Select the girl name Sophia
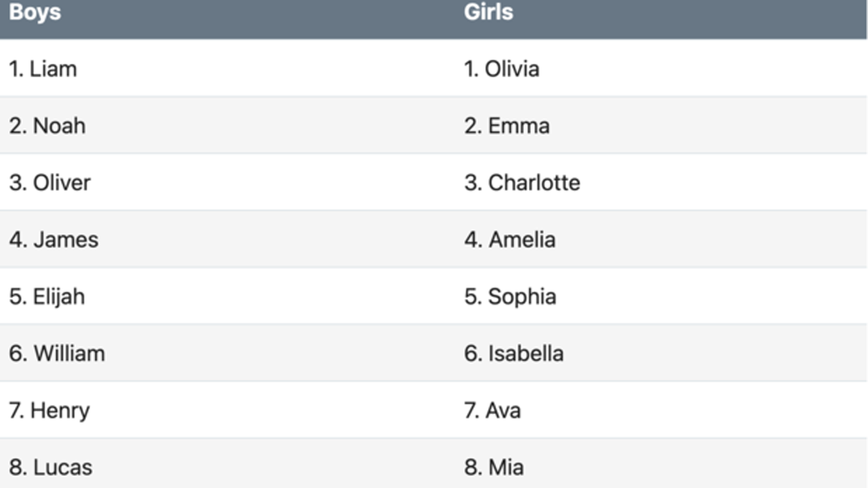This screenshot has width=868, height=488. pyautogui.click(x=522, y=297)
